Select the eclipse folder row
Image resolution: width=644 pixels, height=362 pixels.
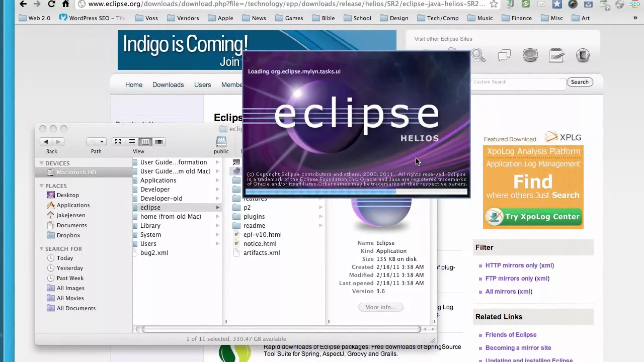tap(177, 208)
